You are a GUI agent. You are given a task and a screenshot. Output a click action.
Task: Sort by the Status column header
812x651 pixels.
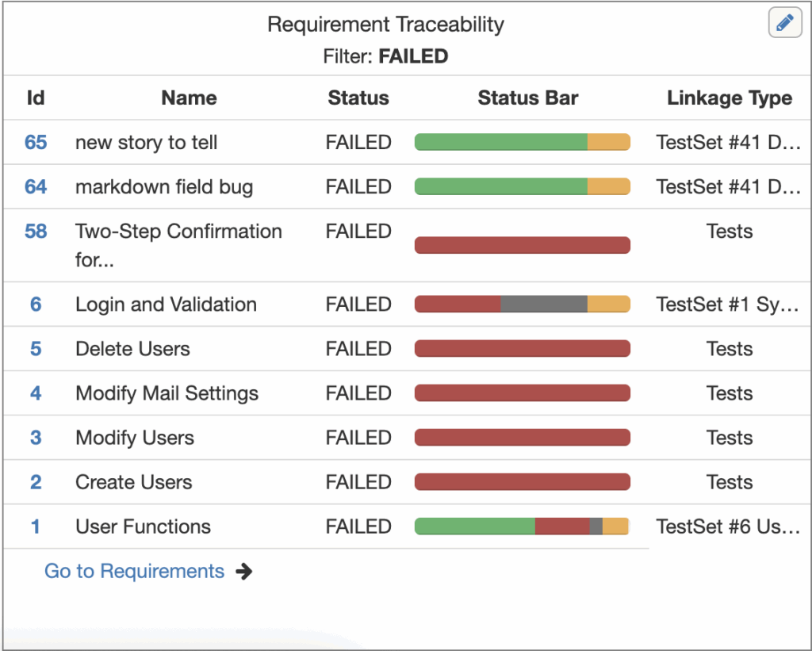point(358,98)
